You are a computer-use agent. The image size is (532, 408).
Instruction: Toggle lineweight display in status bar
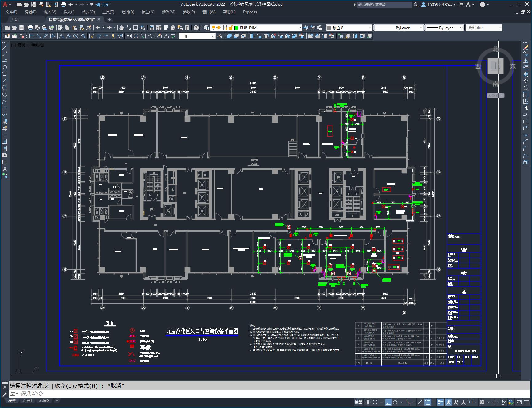440,402
